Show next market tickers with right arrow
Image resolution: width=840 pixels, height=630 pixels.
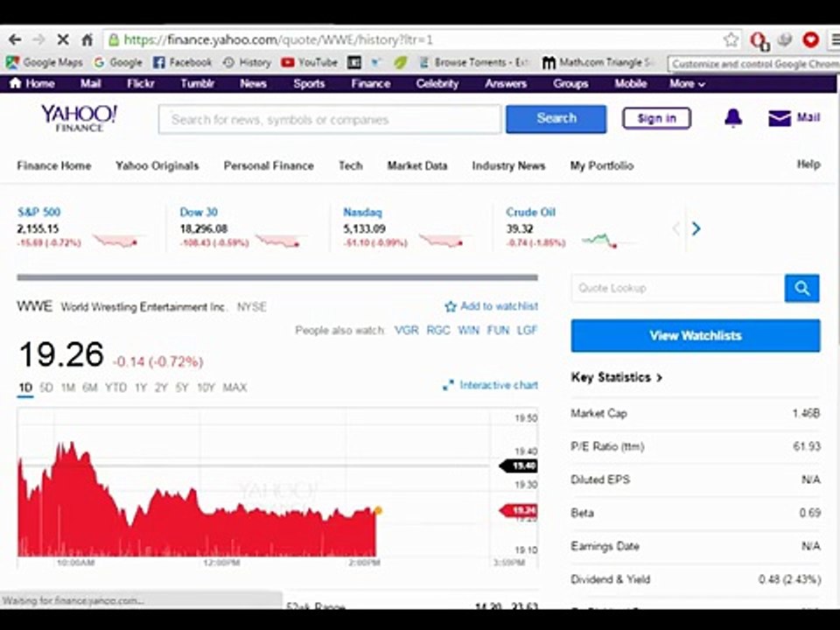click(696, 228)
